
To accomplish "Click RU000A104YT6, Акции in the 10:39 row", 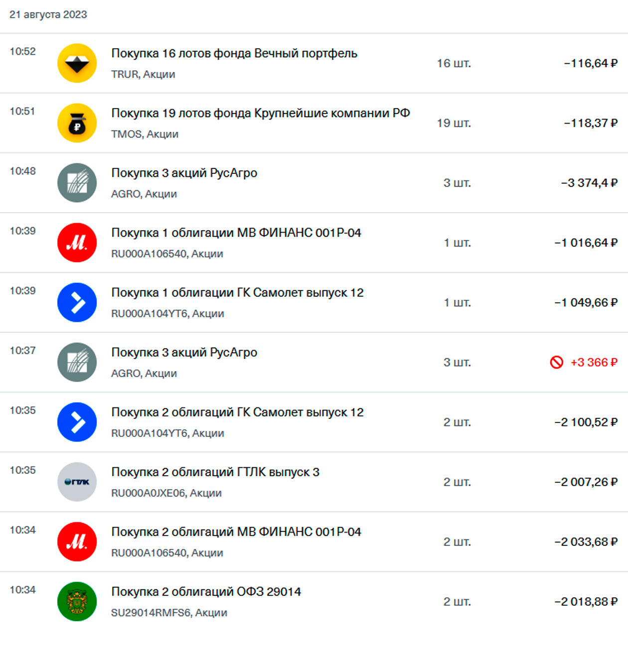I will (167, 313).
